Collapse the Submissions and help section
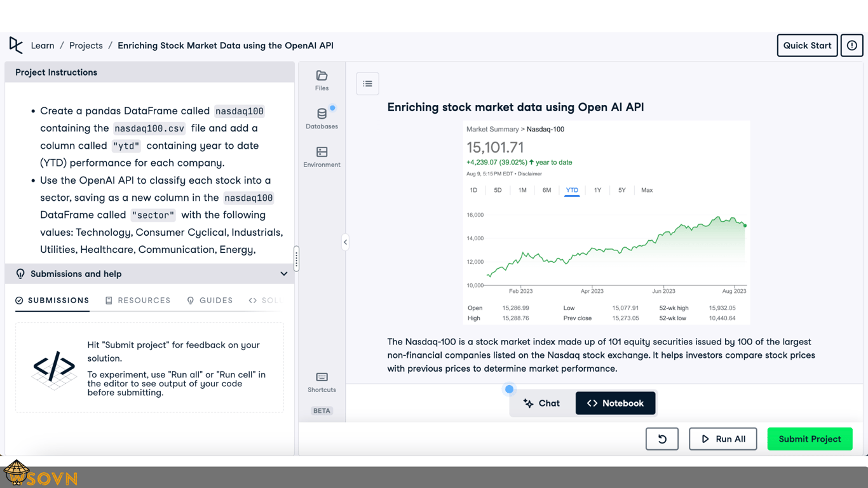Image resolution: width=868 pixels, height=488 pixels. point(284,273)
